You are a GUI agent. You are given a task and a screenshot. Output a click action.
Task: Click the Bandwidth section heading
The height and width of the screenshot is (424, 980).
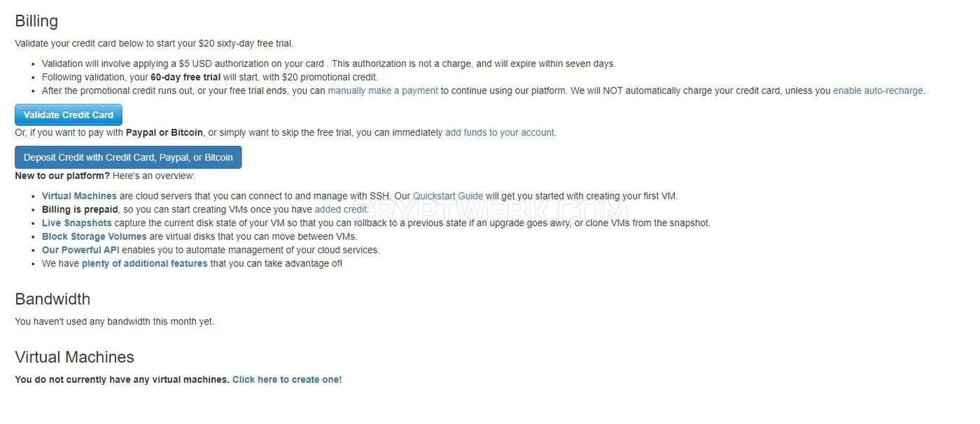click(52, 299)
